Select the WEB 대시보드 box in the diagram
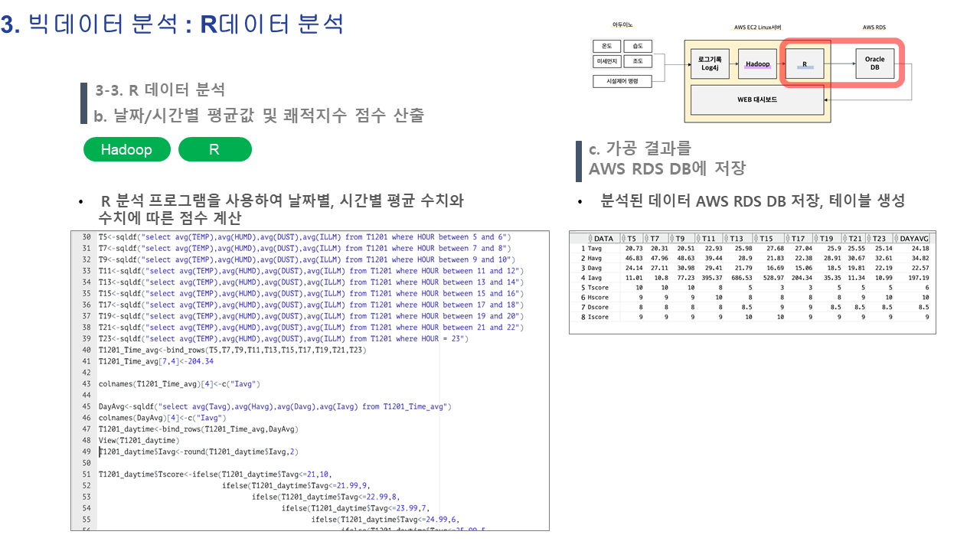This screenshot has width=980, height=551. (756, 99)
